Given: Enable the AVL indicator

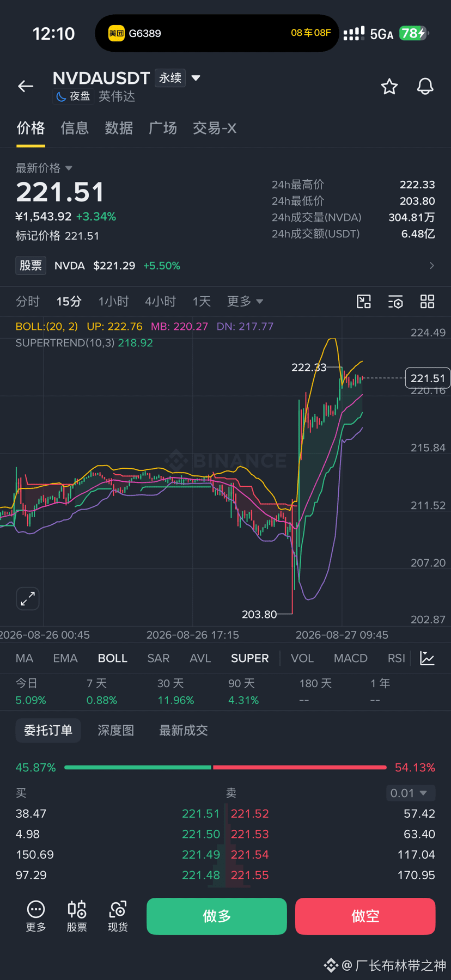Looking at the screenshot, I should tap(200, 658).
